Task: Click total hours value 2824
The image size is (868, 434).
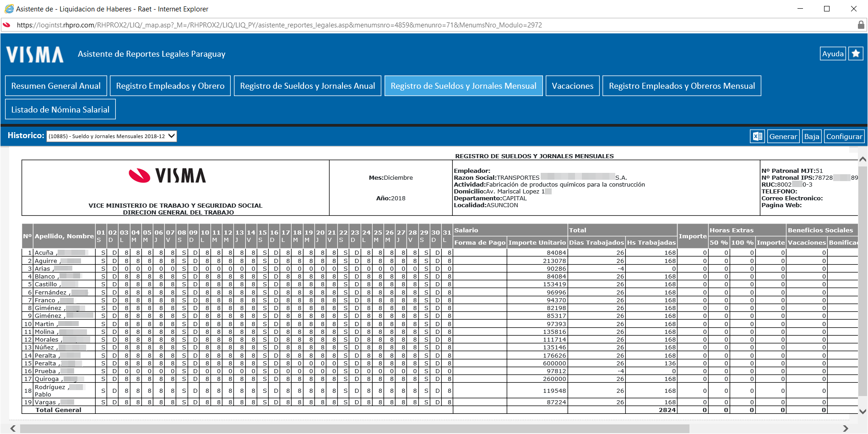Action: click(667, 410)
